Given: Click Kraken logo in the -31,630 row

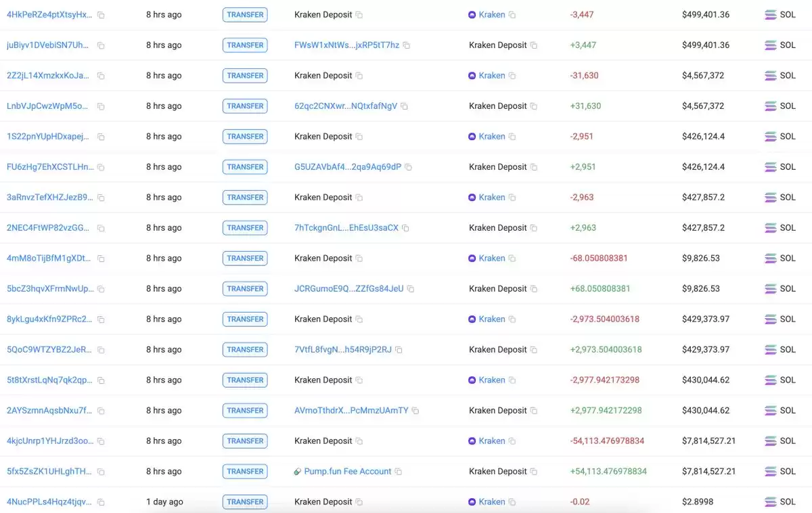Looking at the screenshot, I should pyautogui.click(x=472, y=76).
